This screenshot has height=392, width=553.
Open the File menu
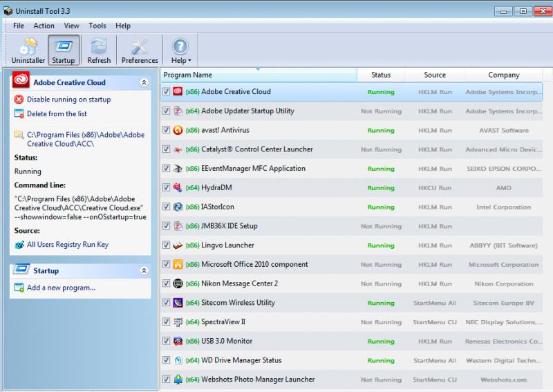click(19, 26)
